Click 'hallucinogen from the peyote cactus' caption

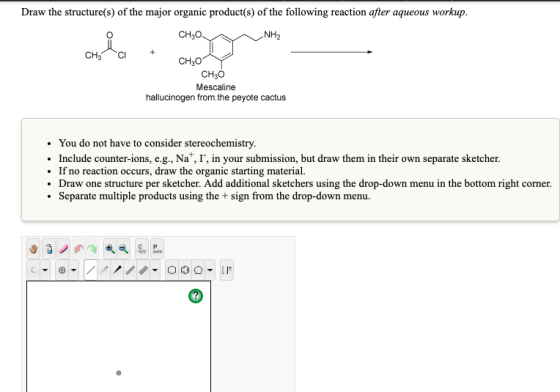pyautogui.click(x=215, y=97)
